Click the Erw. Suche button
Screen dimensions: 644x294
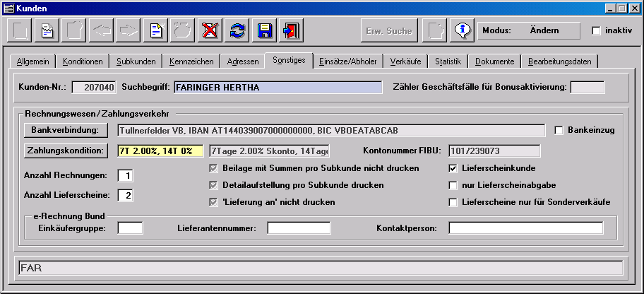389,30
